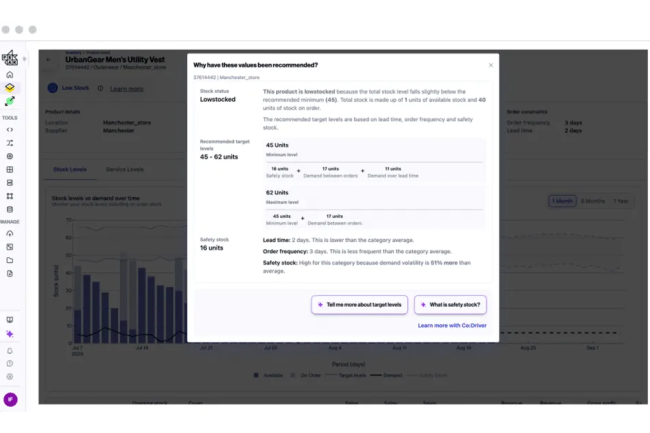Open the code brackets tool under TOOLS
The width and height of the screenshot is (650, 433).
pos(10,130)
